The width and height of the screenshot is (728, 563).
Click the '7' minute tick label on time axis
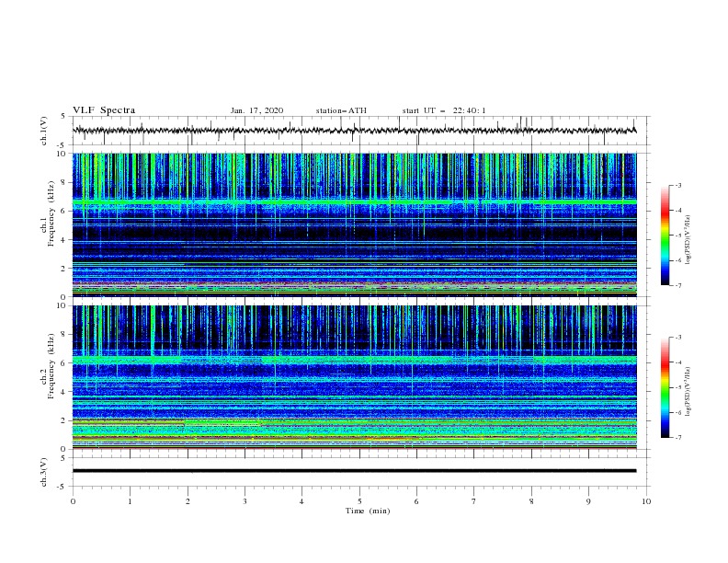tap(474, 501)
